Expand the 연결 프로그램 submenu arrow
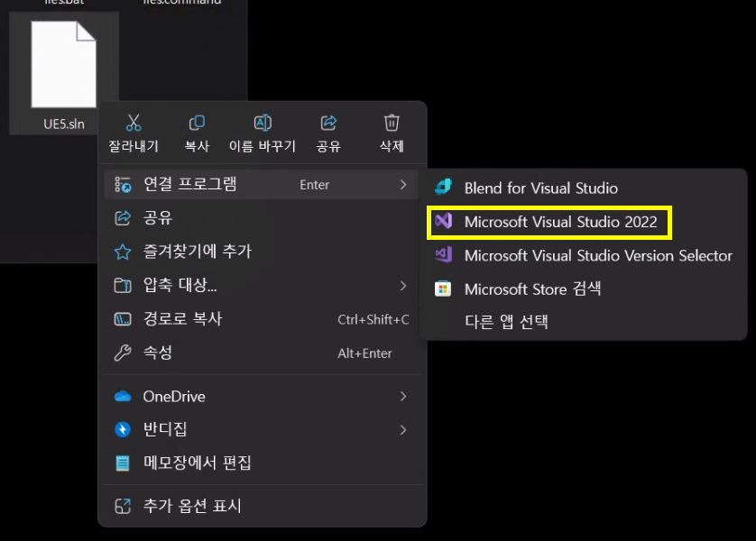Image resolution: width=756 pixels, height=541 pixels. tap(403, 185)
